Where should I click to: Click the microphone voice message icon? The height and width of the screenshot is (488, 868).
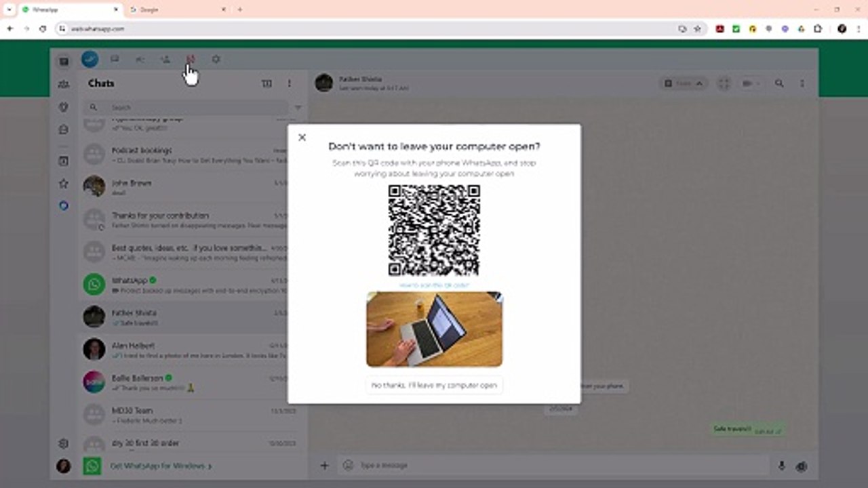pyautogui.click(x=782, y=466)
